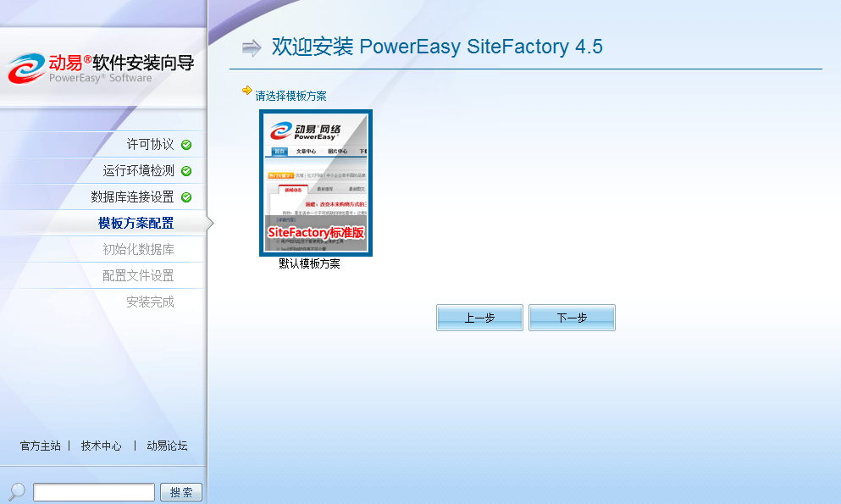
Task: Click the green checkmark beside 运行环境检测
Action: pos(186,171)
